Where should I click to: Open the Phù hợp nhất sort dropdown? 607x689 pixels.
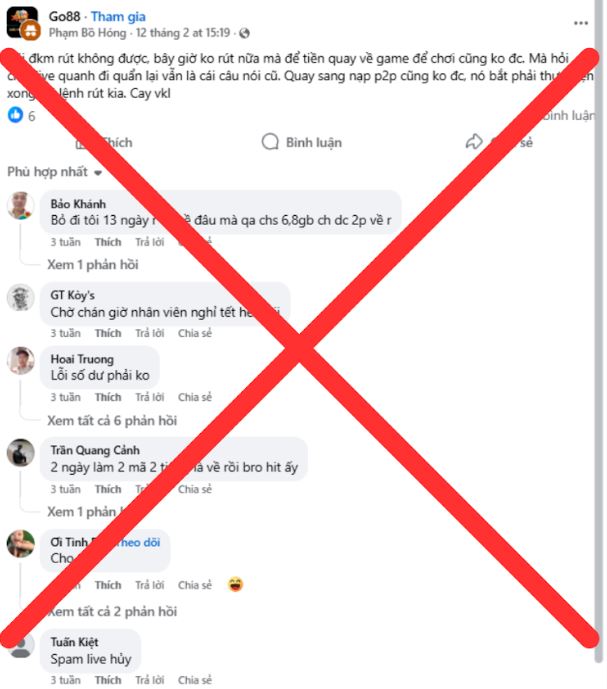point(55,172)
